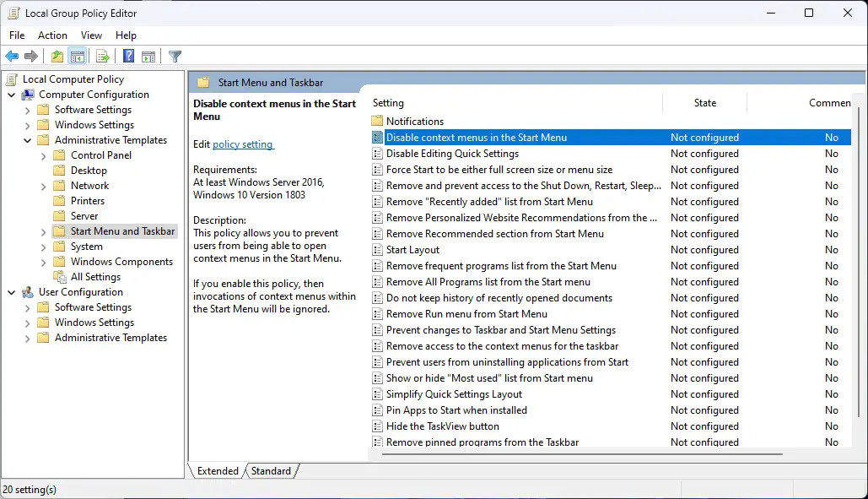Collapse the User Configuration node
This screenshot has height=499, width=868.
(12, 292)
